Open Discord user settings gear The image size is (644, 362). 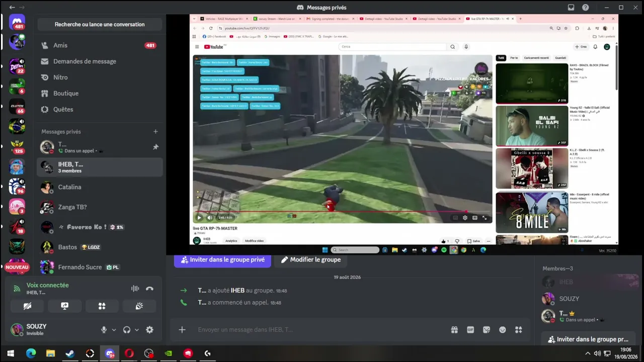(149, 330)
